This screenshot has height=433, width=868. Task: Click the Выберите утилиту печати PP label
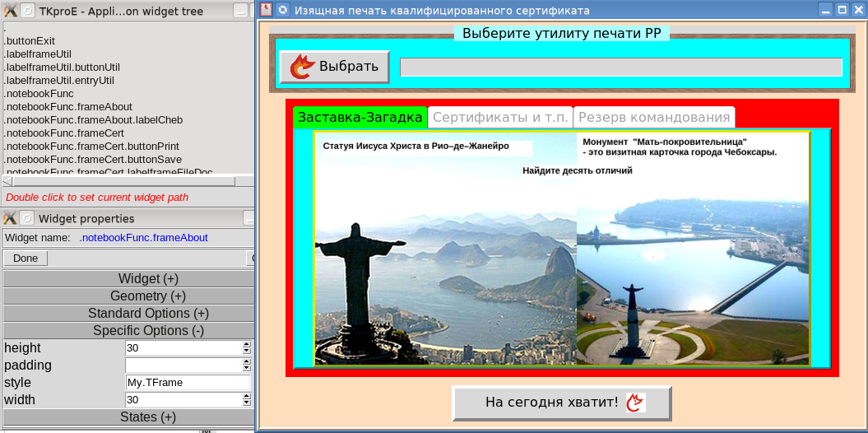click(x=562, y=33)
